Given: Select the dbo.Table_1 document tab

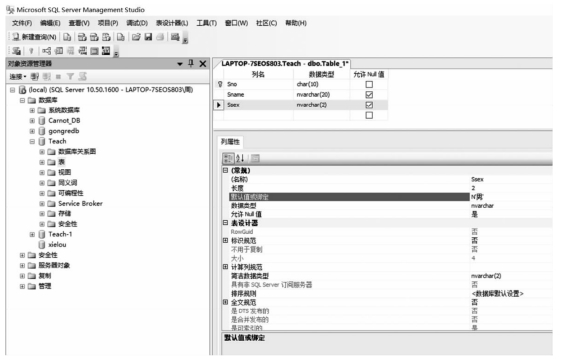Looking at the screenshot, I should (284, 64).
